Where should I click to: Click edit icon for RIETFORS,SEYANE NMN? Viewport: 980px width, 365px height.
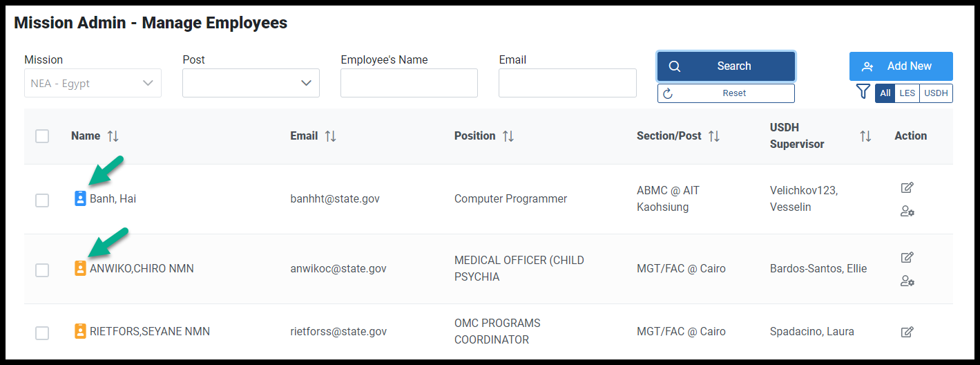[x=907, y=332]
